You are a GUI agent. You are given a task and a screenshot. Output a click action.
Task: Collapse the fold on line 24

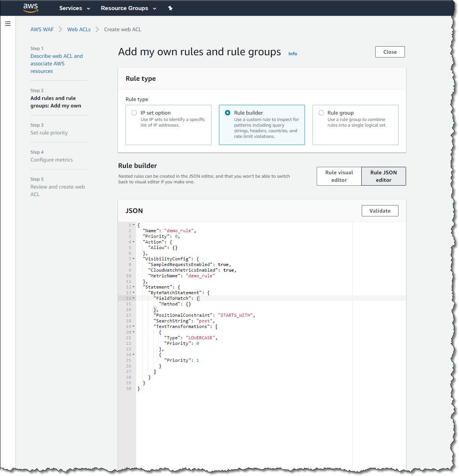click(x=133, y=355)
